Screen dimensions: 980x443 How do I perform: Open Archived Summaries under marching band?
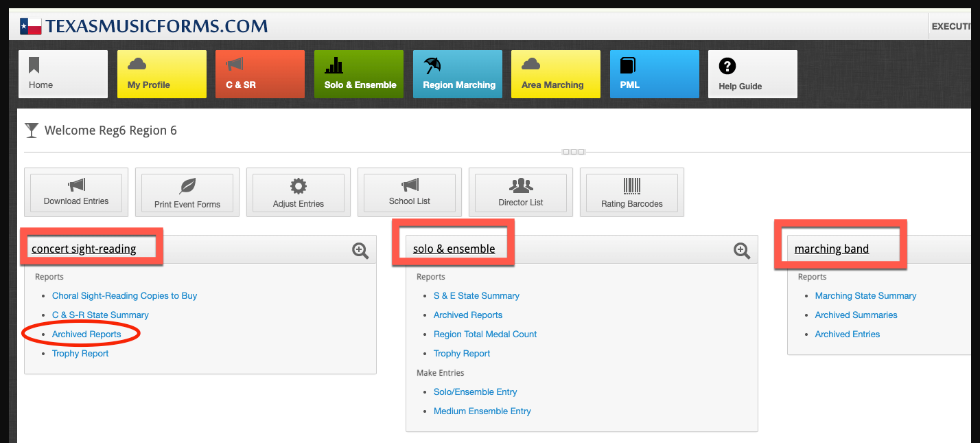856,315
